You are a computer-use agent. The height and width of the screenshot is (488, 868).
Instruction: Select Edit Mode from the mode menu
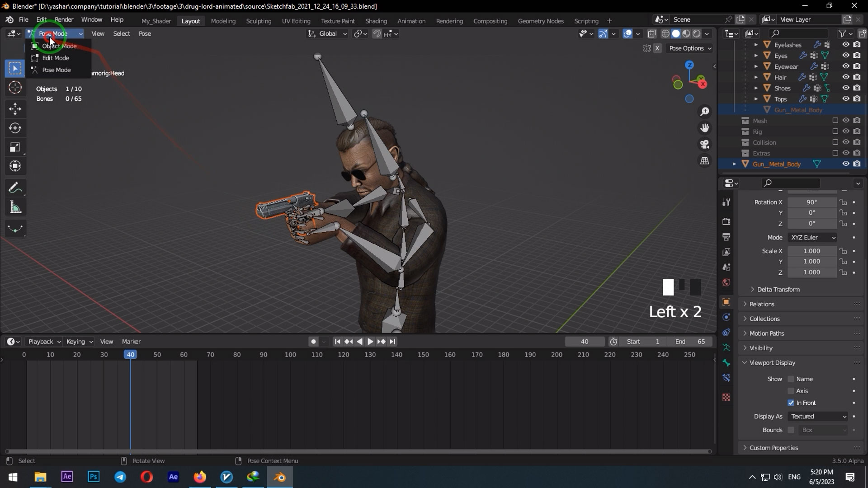(x=56, y=58)
